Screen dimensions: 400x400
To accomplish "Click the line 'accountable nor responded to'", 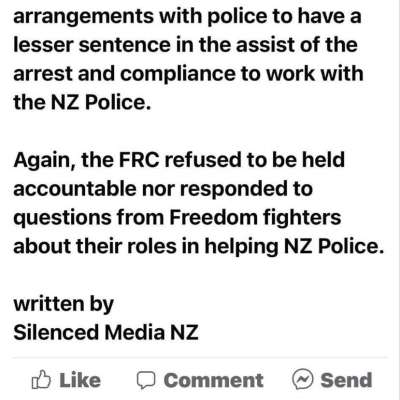I will [163, 189].
